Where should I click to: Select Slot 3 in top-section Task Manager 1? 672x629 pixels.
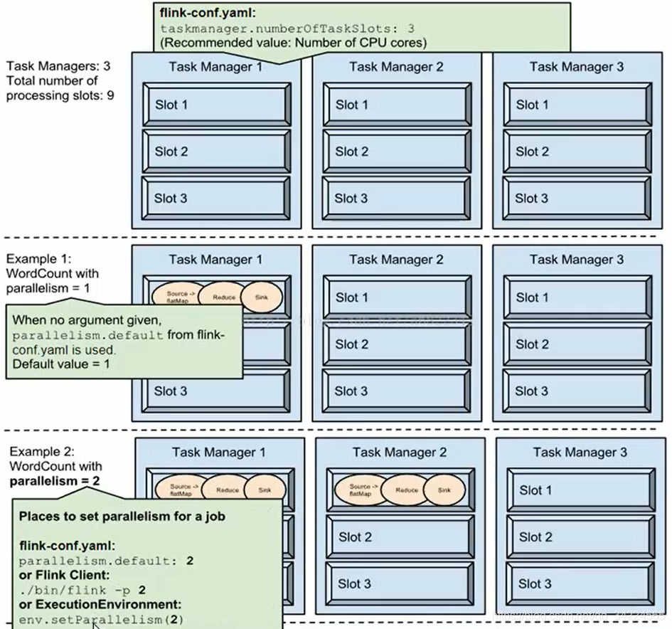pos(216,198)
